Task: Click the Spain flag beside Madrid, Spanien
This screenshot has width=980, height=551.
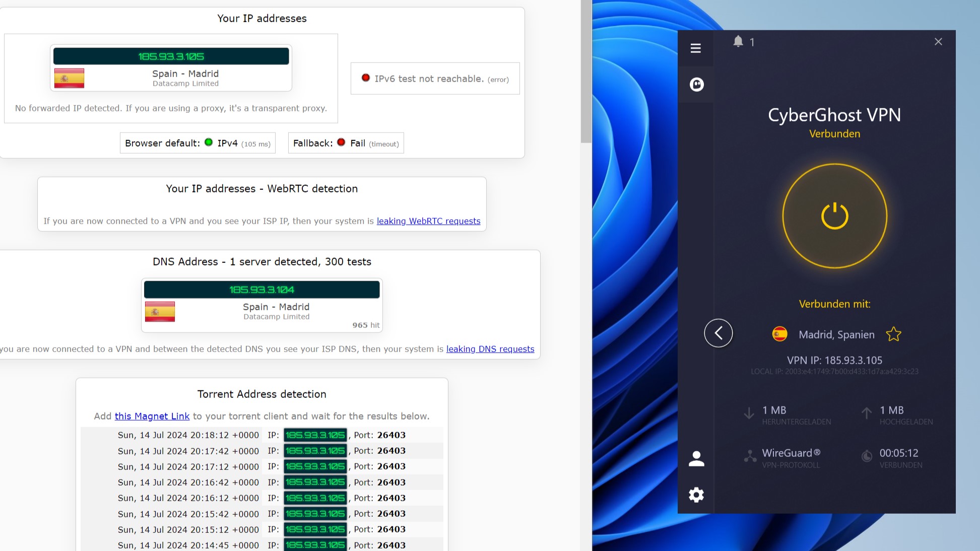Action: tap(779, 334)
